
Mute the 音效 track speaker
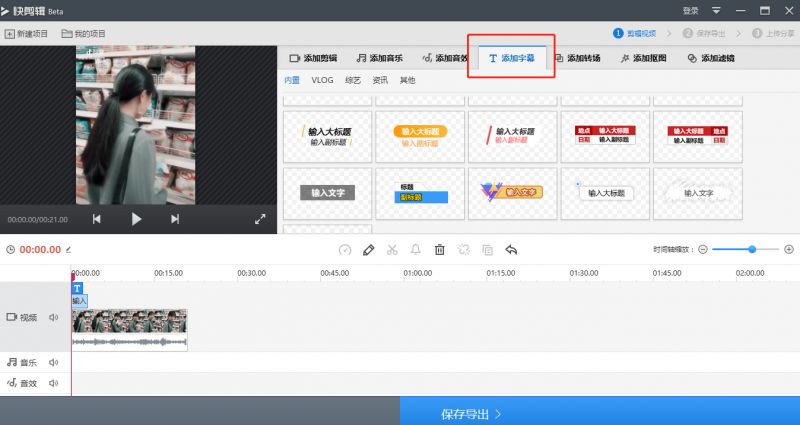tap(53, 383)
